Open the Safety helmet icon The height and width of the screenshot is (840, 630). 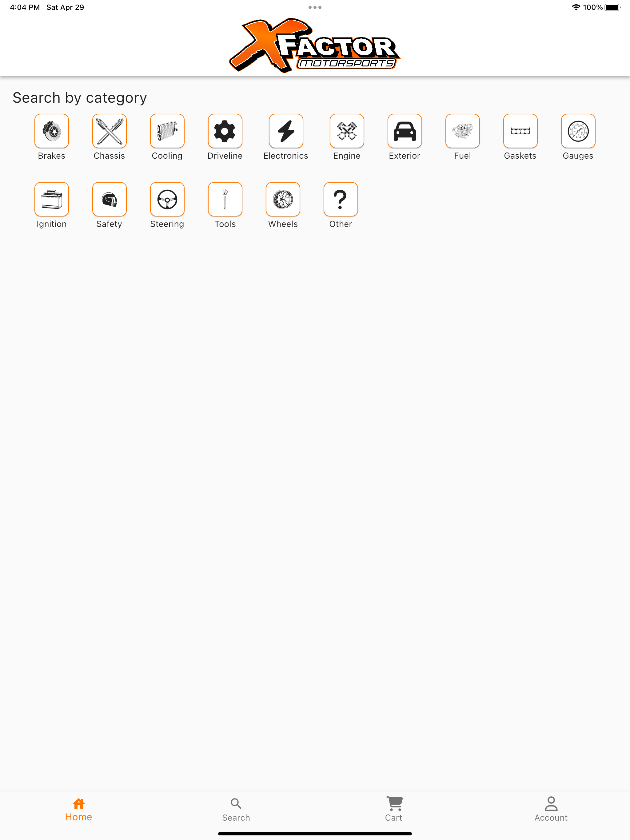(110, 199)
